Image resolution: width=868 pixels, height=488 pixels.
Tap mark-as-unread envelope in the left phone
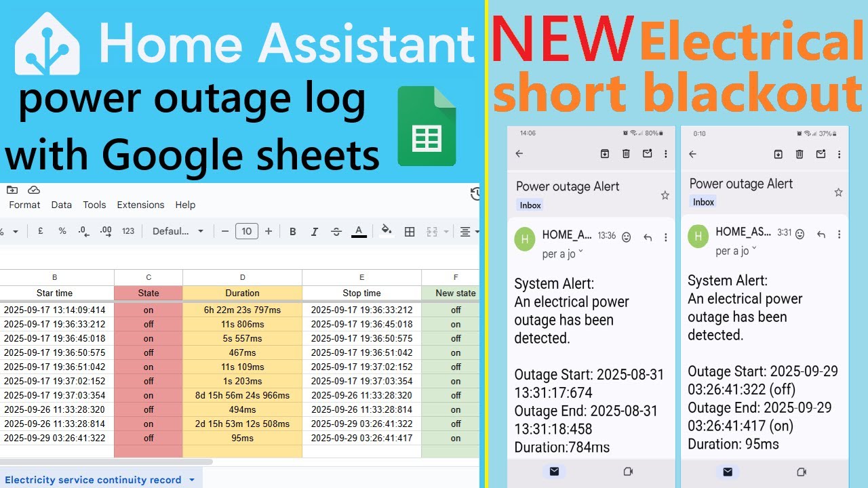click(x=648, y=154)
